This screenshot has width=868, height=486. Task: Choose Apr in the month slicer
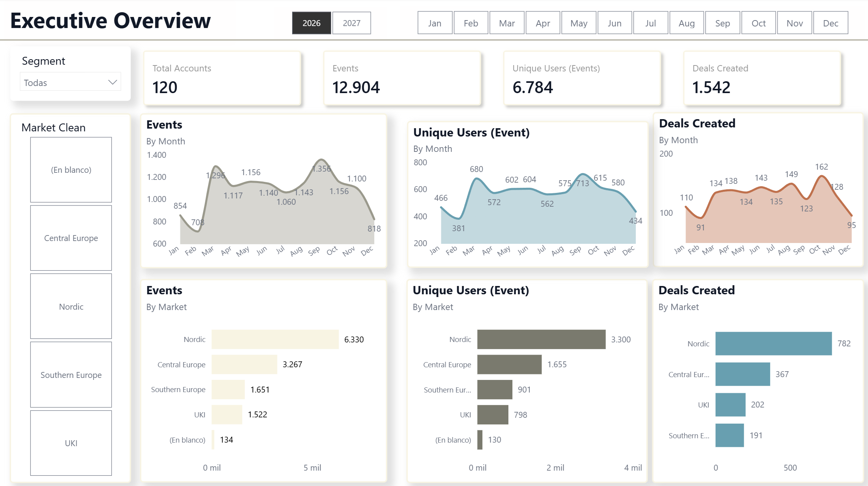[x=543, y=23]
